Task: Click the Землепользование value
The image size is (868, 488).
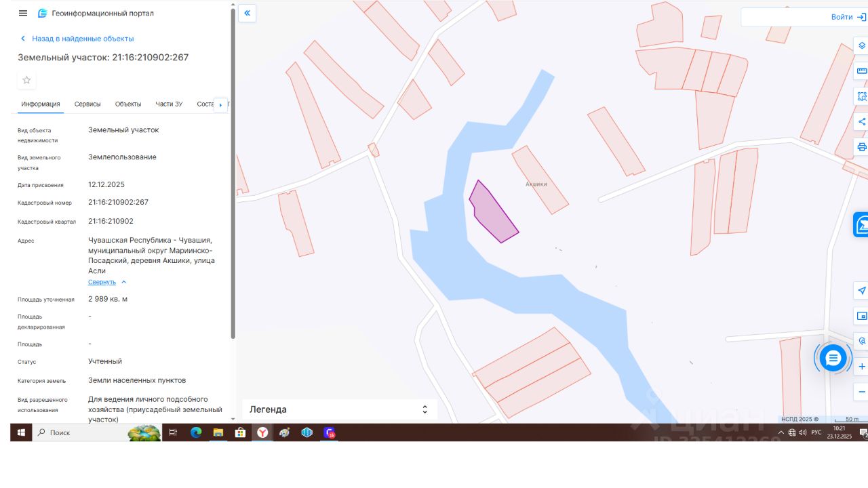Action: click(x=122, y=157)
